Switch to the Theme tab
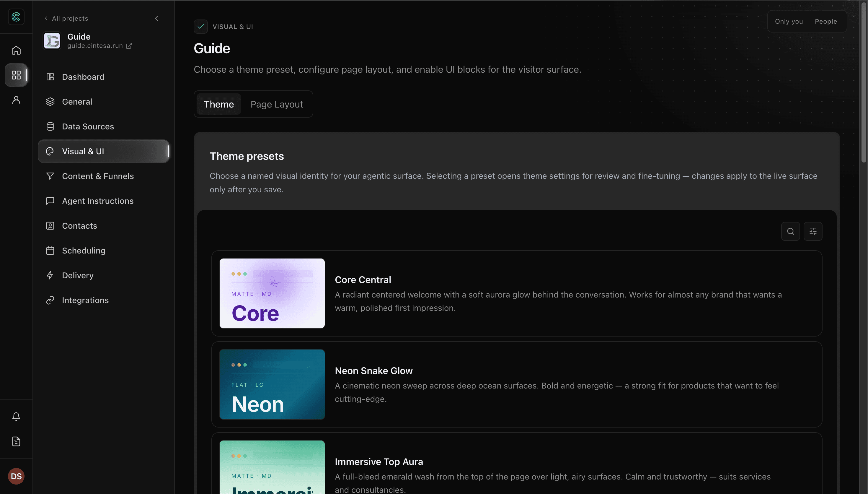The width and height of the screenshot is (868, 494). (x=218, y=104)
